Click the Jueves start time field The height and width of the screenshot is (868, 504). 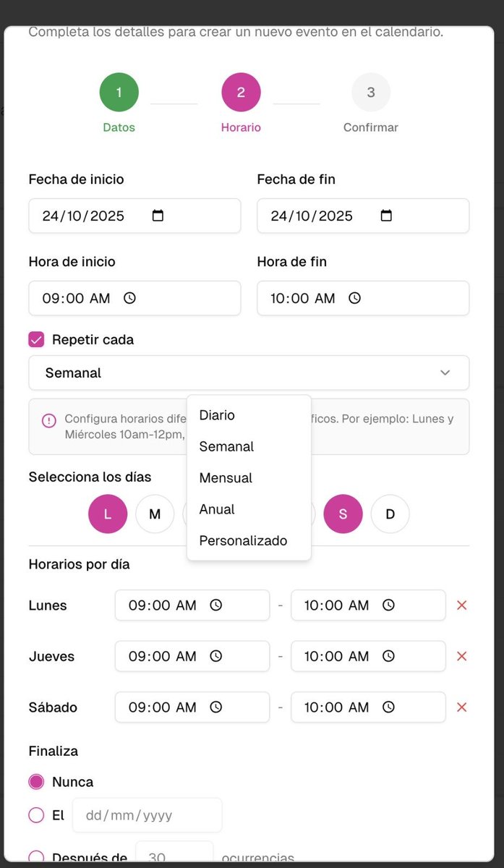click(192, 656)
